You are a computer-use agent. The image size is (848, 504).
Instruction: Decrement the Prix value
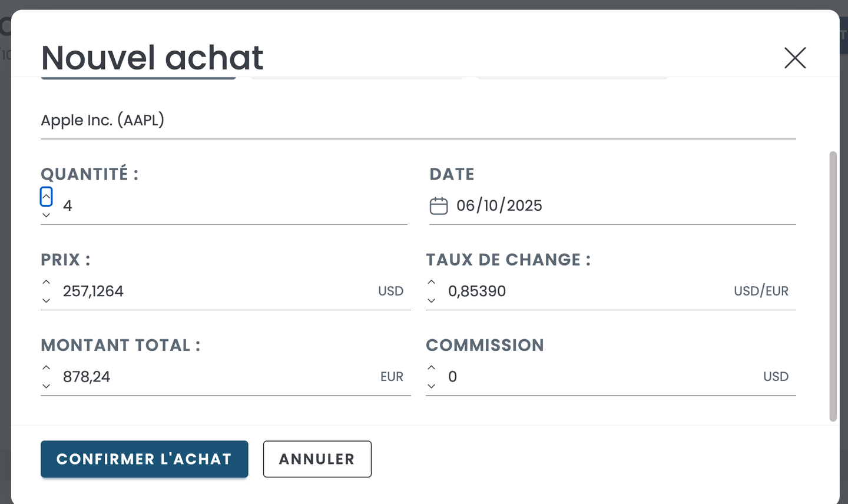47,301
